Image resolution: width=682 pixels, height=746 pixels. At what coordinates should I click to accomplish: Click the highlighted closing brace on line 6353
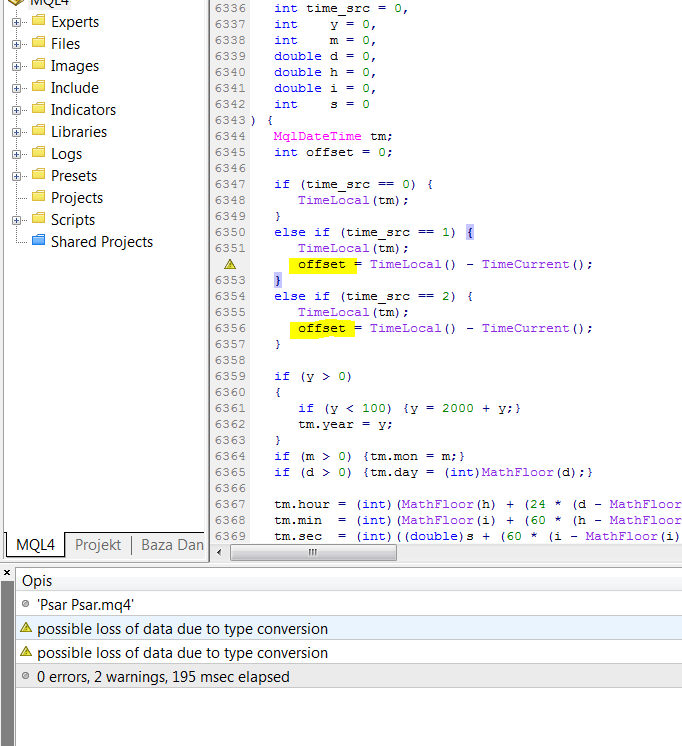[x=278, y=280]
